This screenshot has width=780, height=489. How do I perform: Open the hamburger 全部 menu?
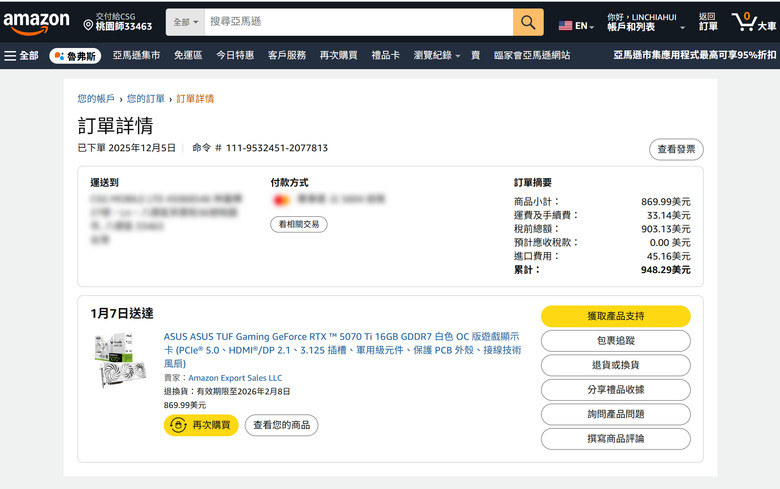[x=21, y=56]
